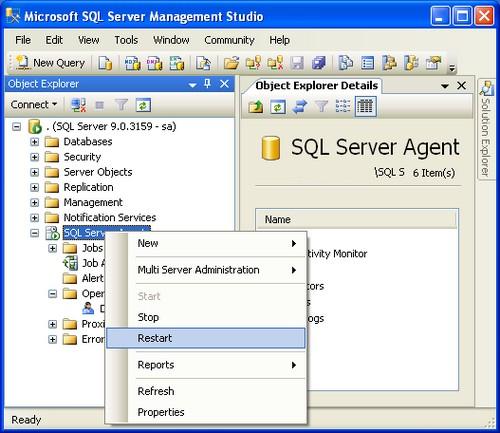This screenshot has height=433, width=500.
Task: Collapse the SQL Server 9.0.3159 root node
Action: pos(16,127)
